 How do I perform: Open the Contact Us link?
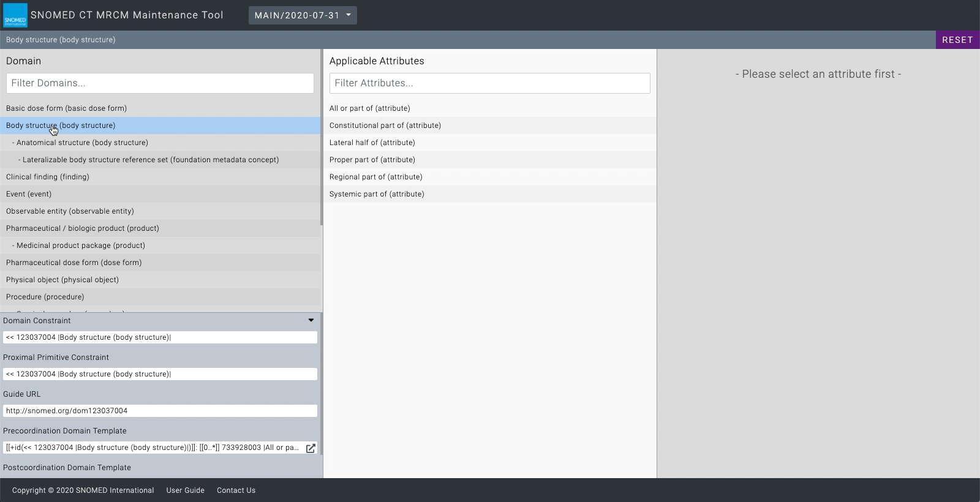click(x=236, y=490)
